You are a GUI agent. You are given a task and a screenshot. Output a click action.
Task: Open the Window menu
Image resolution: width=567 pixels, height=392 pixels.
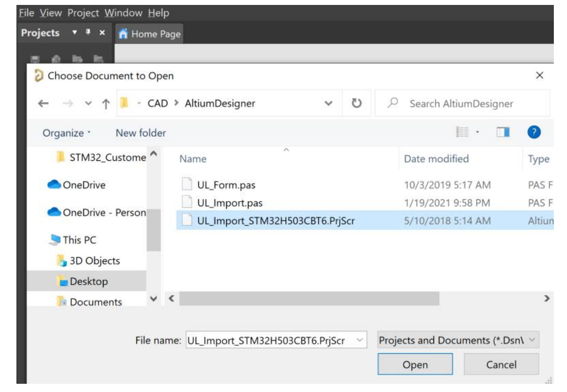123,13
